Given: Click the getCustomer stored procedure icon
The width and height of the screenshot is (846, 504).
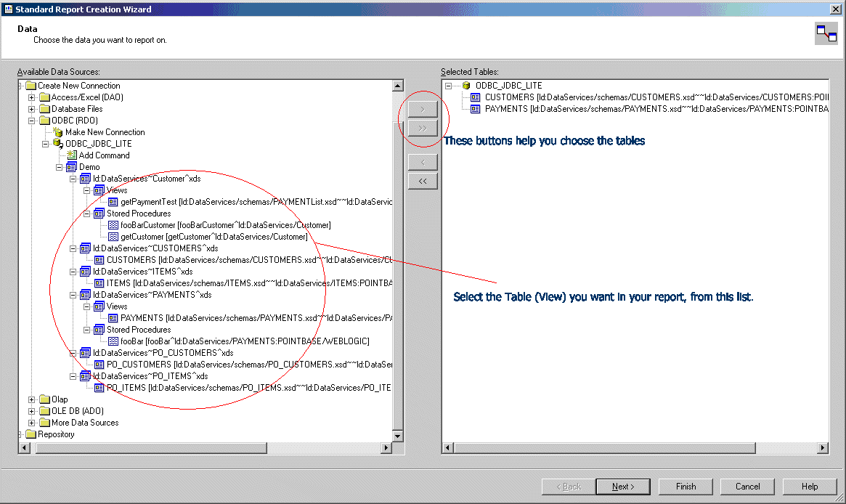Looking at the screenshot, I should click(x=113, y=237).
